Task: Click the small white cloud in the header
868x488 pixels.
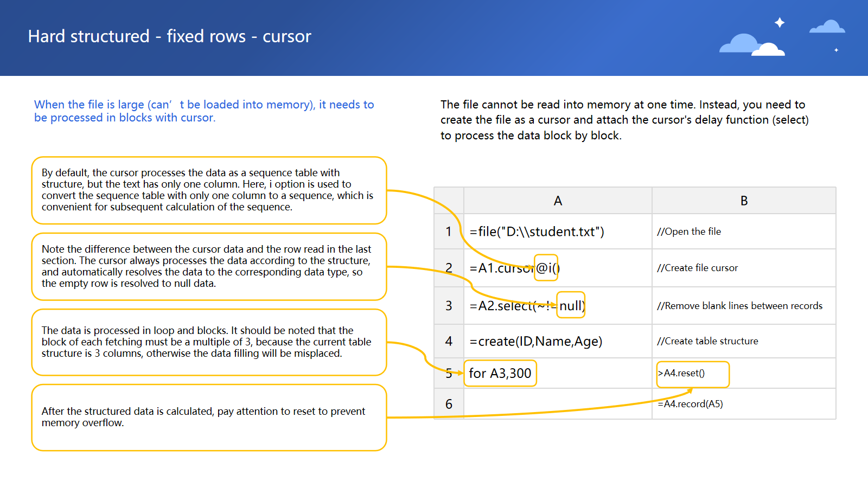Action: (769, 50)
